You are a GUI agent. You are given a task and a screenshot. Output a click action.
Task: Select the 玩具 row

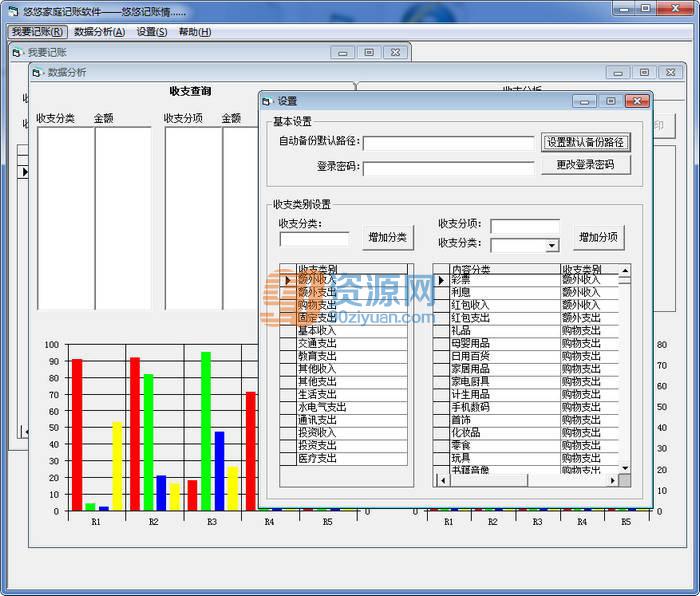click(526, 458)
